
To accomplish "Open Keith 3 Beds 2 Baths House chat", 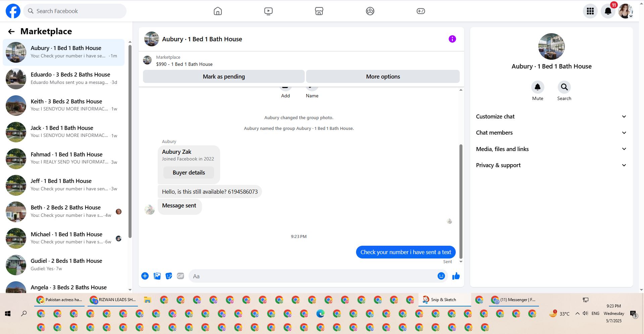I will pyautogui.click(x=64, y=105).
